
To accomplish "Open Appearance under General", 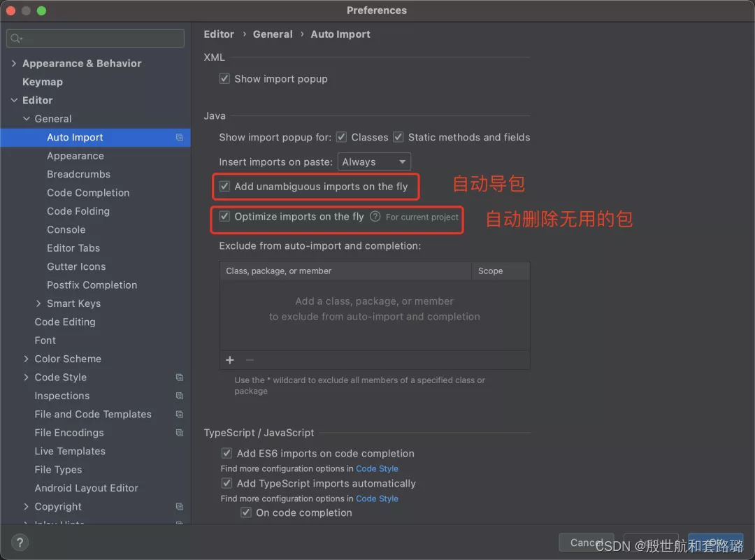I will pyautogui.click(x=75, y=156).
